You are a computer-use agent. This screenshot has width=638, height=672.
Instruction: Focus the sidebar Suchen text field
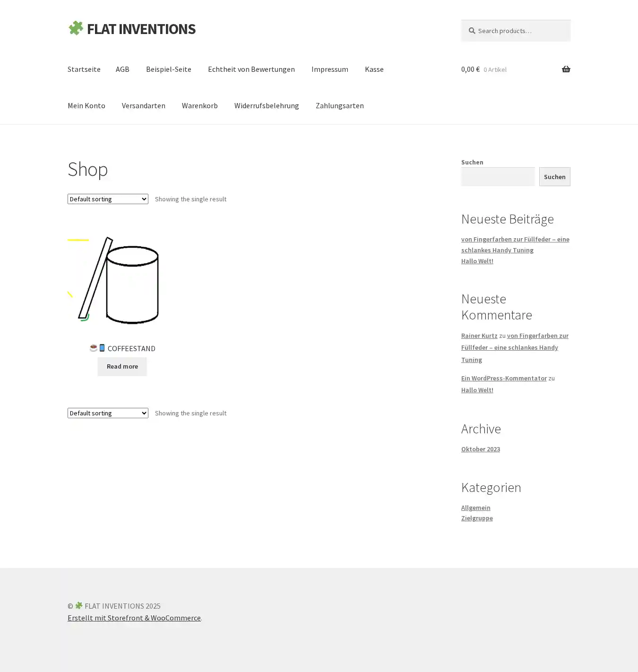(x=498, y=177)
